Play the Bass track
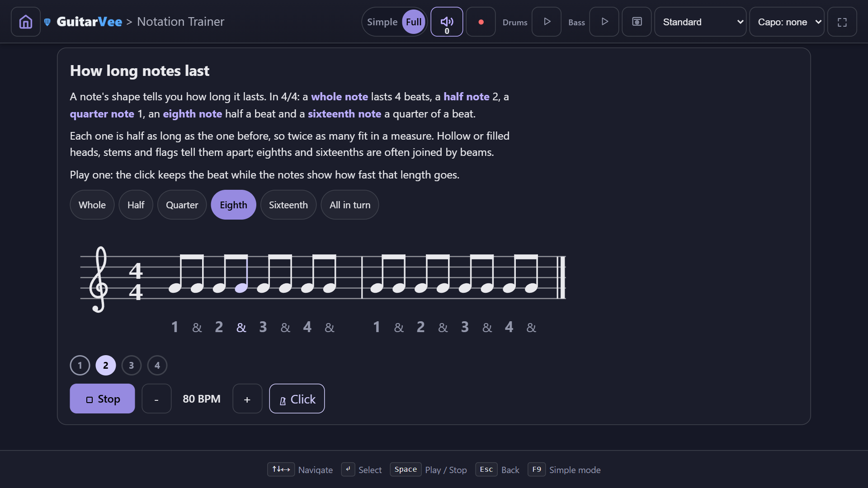 click(604, 22)
